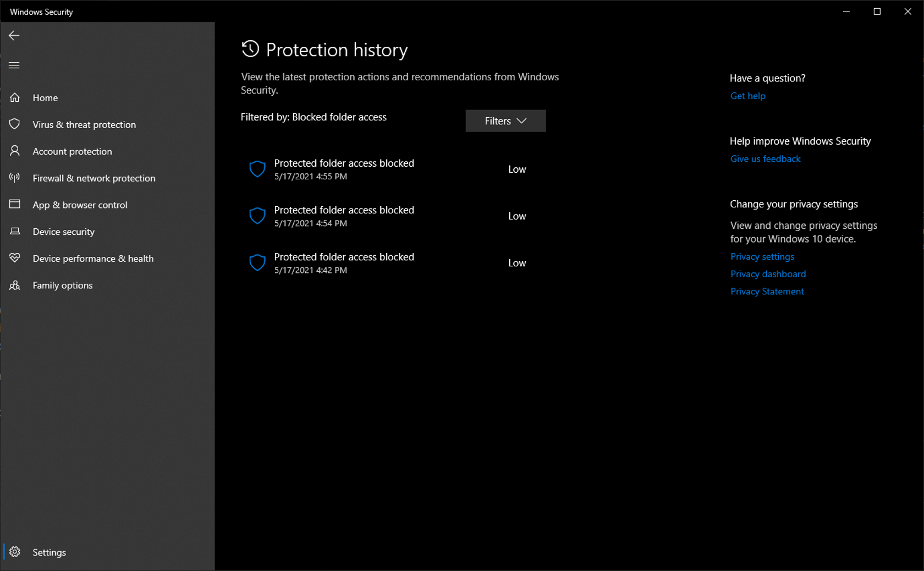Click 'Low' severity of the 4:54 PM event

517,216
